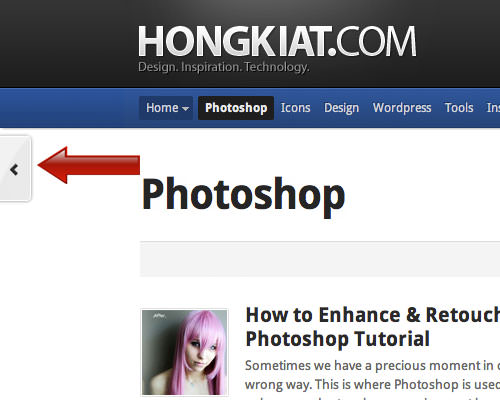Open the Design category in navigation

pyautogui.click(x=341, y=108)
